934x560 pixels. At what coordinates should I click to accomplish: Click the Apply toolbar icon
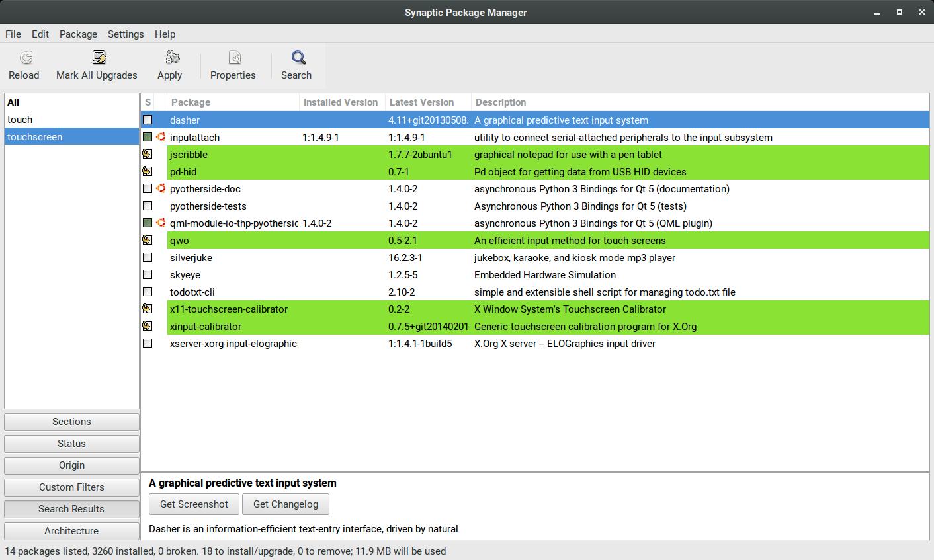(x=173, y=58)
